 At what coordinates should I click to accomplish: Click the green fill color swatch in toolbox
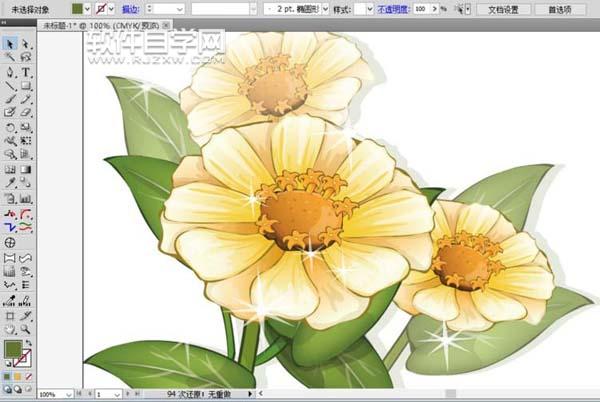13,349
